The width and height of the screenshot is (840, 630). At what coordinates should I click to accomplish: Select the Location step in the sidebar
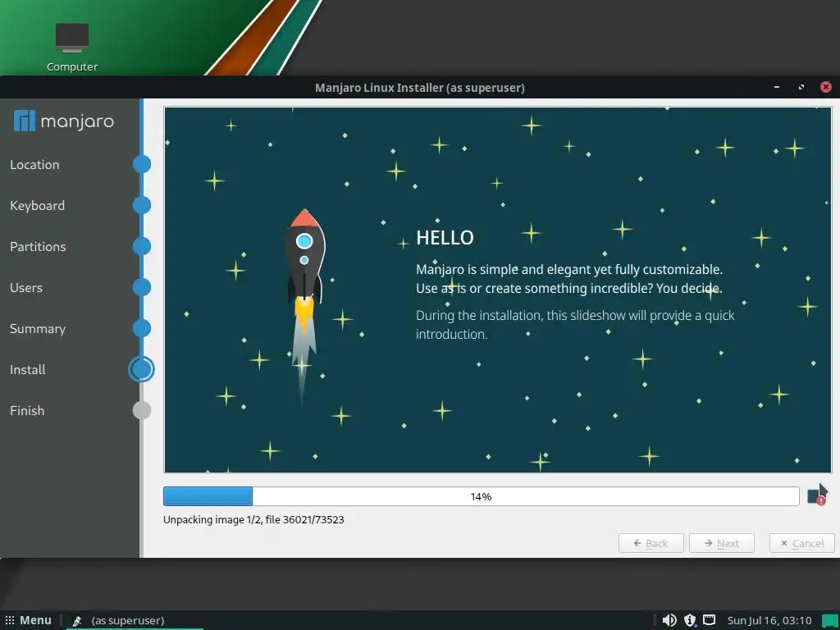[x=34, y=164]
